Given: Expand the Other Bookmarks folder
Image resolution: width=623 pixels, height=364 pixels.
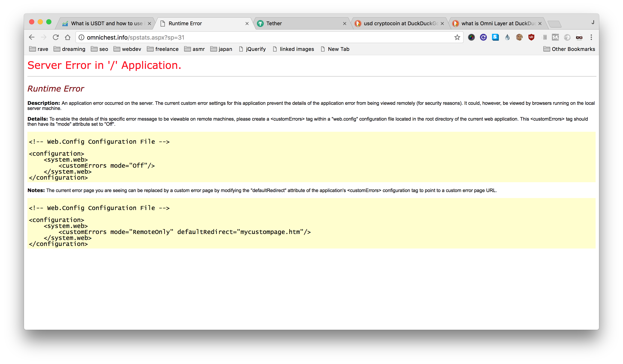Looking at the screenshot, I should tap(569, 49).
